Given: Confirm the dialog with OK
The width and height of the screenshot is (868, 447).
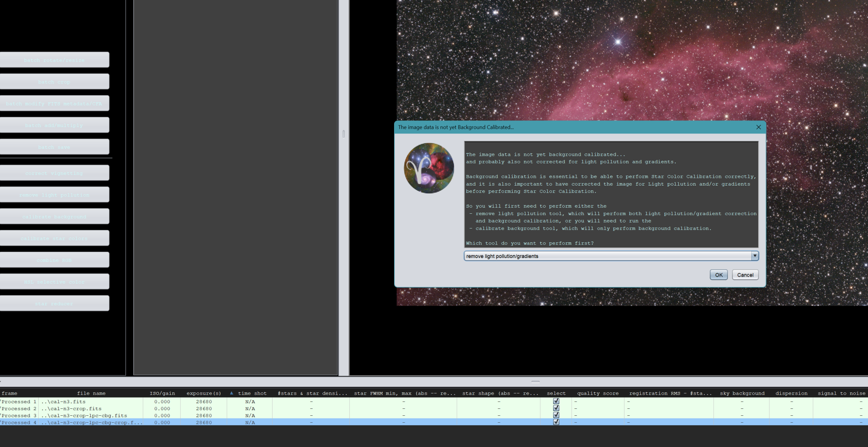Looking at the screenshot, I should coord(718,274).
